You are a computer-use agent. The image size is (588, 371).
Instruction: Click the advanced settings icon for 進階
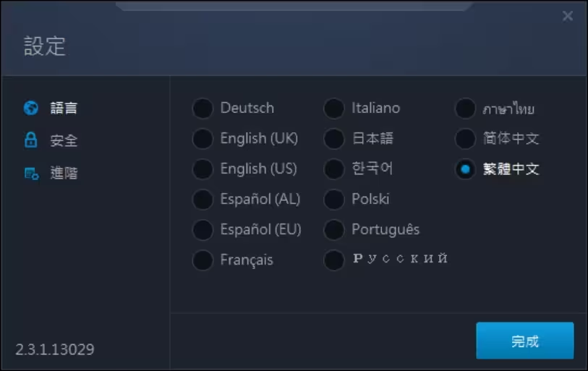(32, 174)
